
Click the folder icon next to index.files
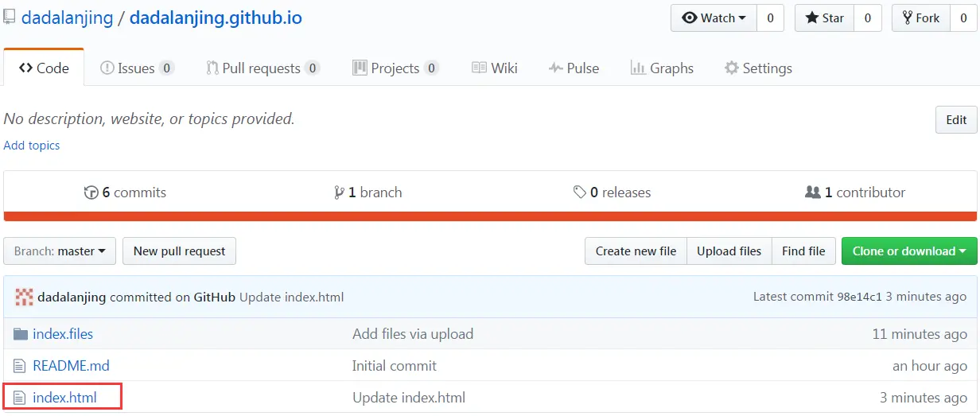tap(20, 334)
